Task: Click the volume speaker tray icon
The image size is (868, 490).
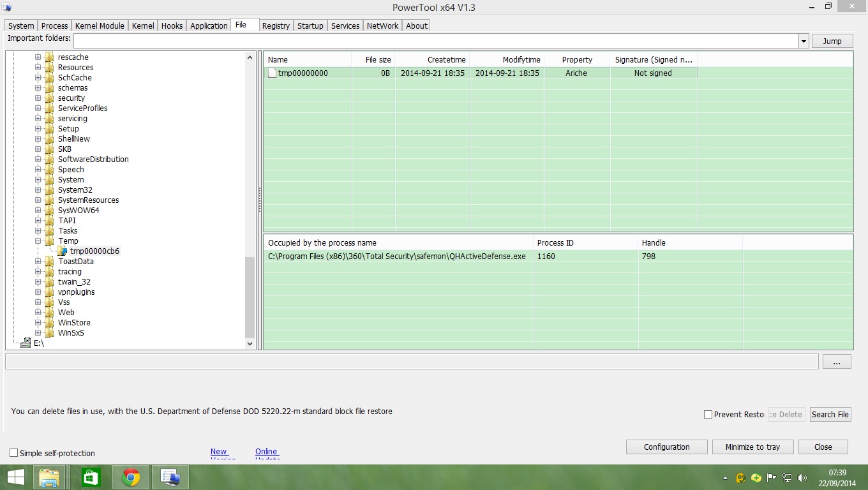Action: (x=802, y=478)
